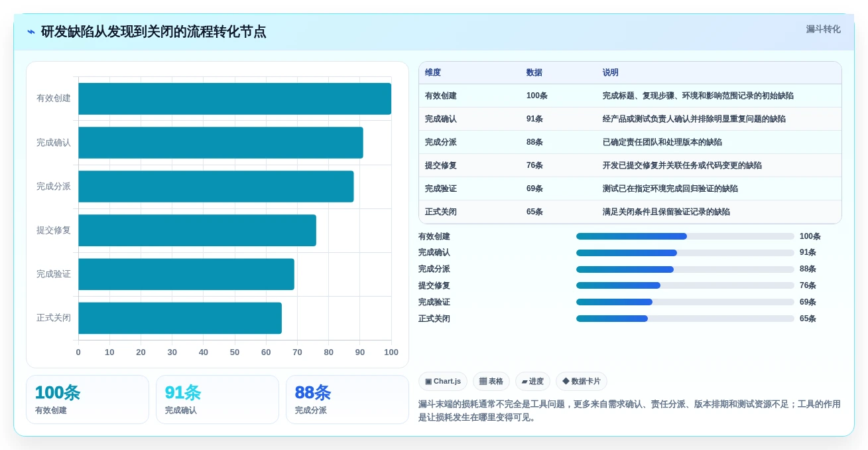The height and width of the screenshot is (450, 868).
Task: Open the 91条 完成确认 data card
Action: pyautogui.click(x=217, y=400)
